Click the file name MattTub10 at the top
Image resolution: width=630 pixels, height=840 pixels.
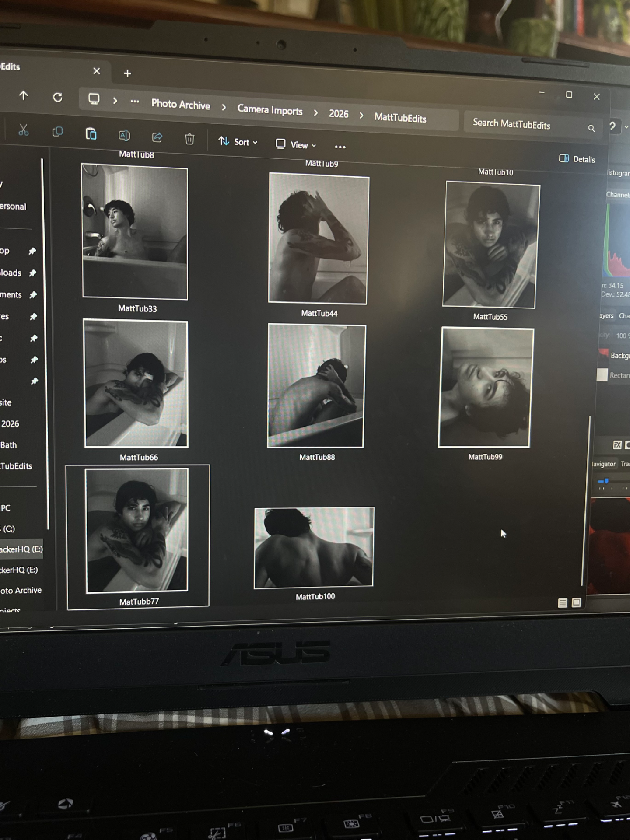coord(496,172)
